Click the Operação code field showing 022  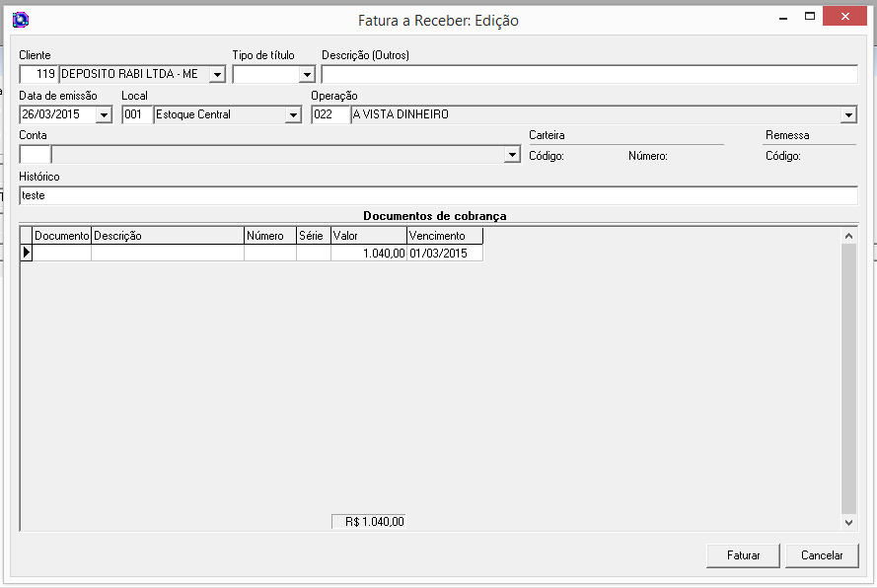(333, 114)
